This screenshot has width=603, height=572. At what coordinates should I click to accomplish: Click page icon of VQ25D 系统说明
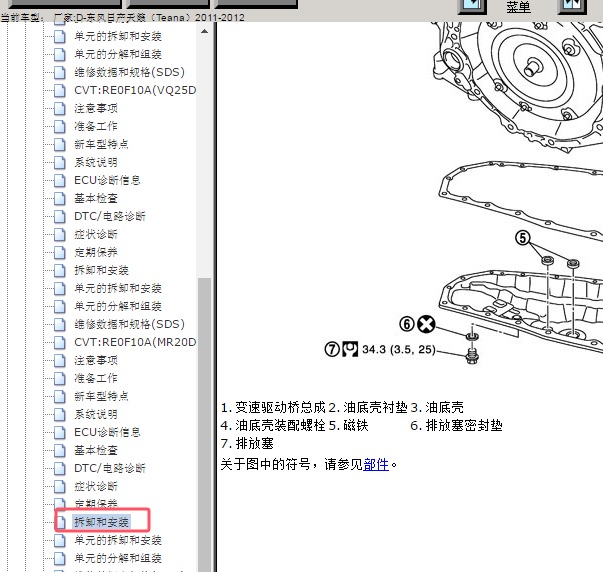[60, 162]
